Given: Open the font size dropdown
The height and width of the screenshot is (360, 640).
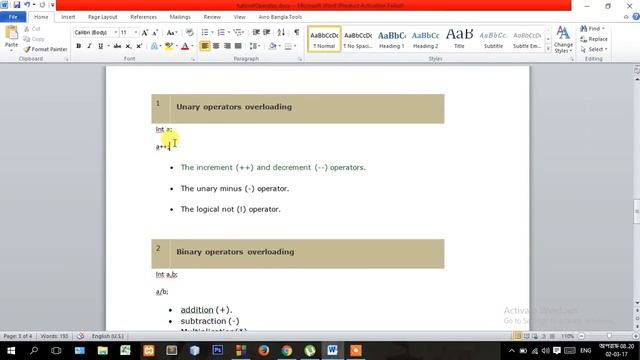Looking at the screenshot, I should click(x=136, y=32).
